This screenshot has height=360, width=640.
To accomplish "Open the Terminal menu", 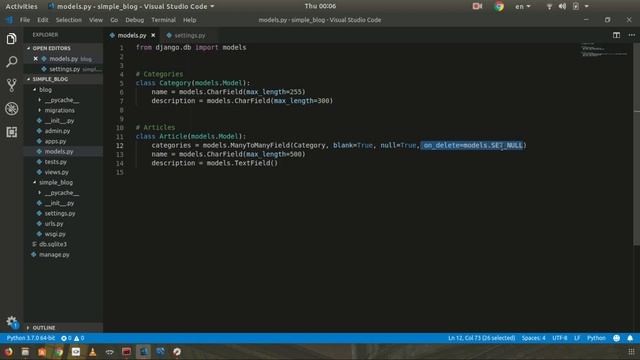I will pos(163,20).
